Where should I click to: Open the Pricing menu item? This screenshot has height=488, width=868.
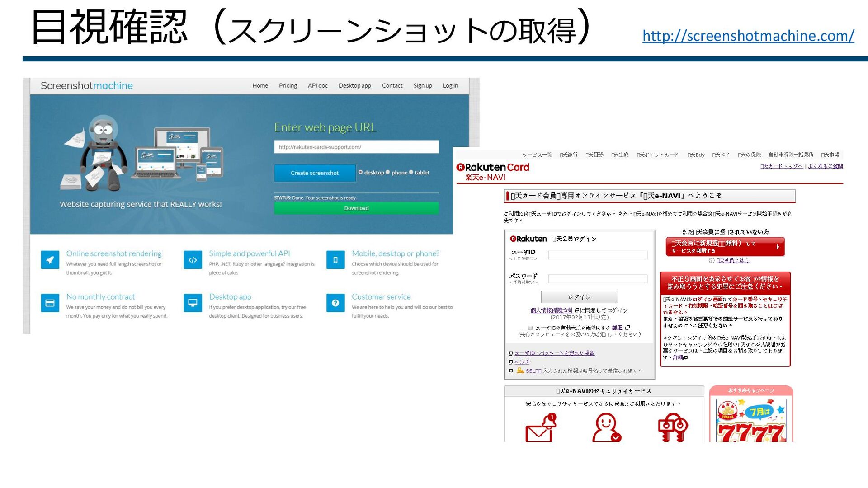(288, 85)
